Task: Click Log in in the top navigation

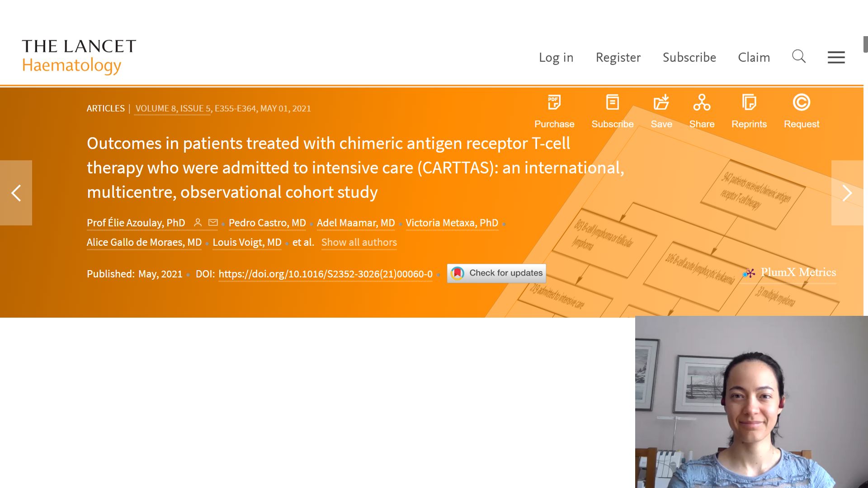Action: click(x=556, y=57)
